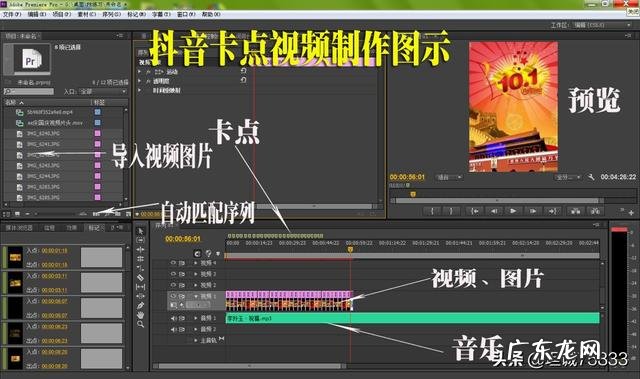The image size is (640, 379).
Task: Switch to the 标记 tab in lower-left panel
Action: 94,228
